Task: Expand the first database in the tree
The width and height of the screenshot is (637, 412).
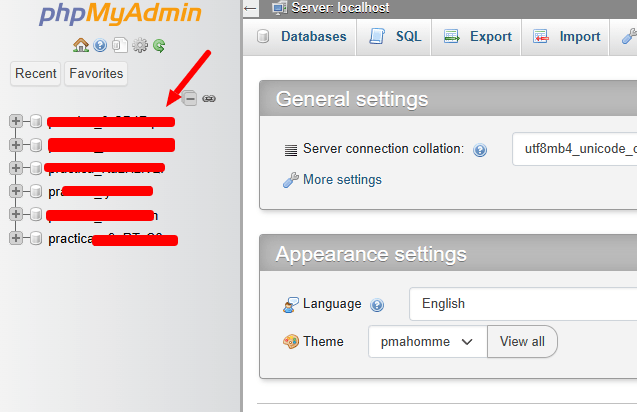Action: coord(16,121)
